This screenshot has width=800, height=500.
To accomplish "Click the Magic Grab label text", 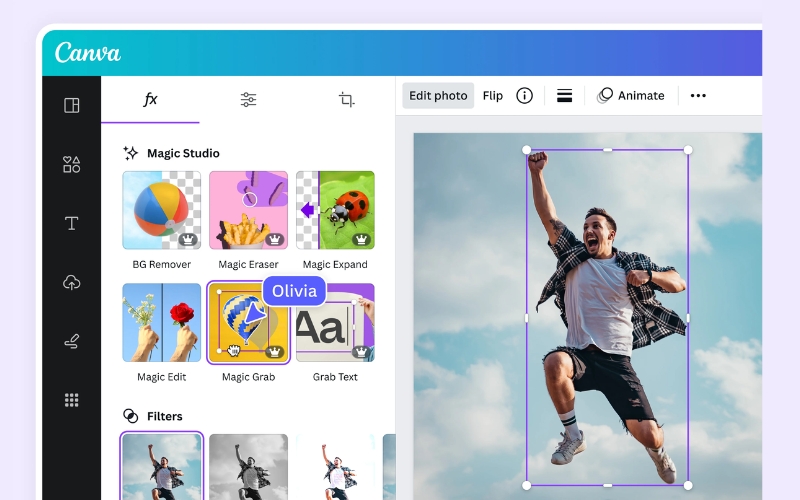I will 248,377.
